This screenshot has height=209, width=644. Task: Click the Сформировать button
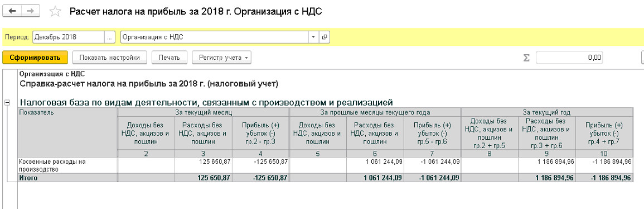[x=35, y=58]
